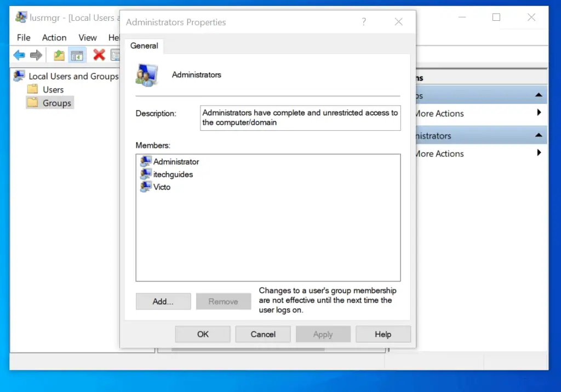This screenshot has width=561, height=392.
Task: Open the File menu
Action: [24, 38]
